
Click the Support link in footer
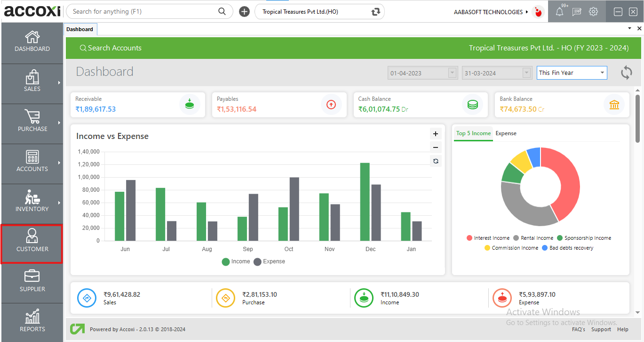pyautogui.click(x=601, y=329)
